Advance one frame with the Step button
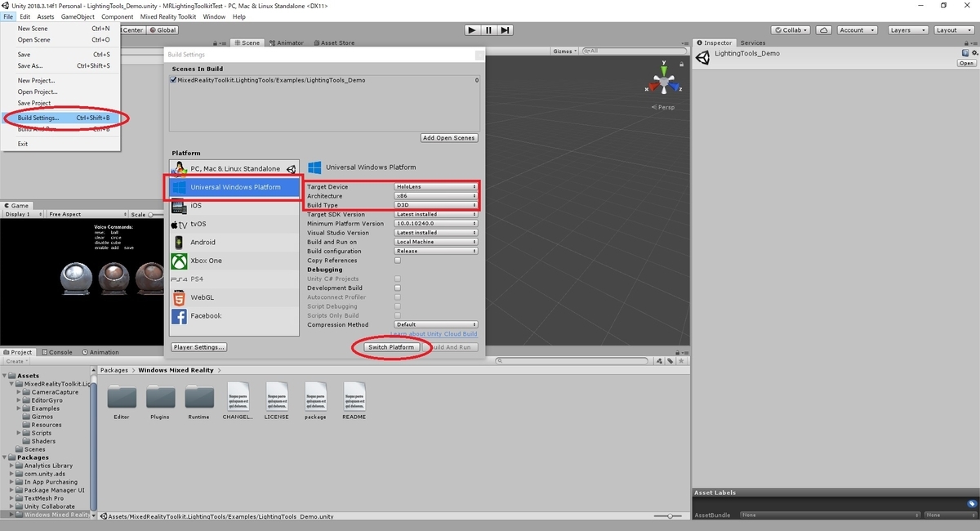This screenshot has height=531, width=980. coord(506,30)
